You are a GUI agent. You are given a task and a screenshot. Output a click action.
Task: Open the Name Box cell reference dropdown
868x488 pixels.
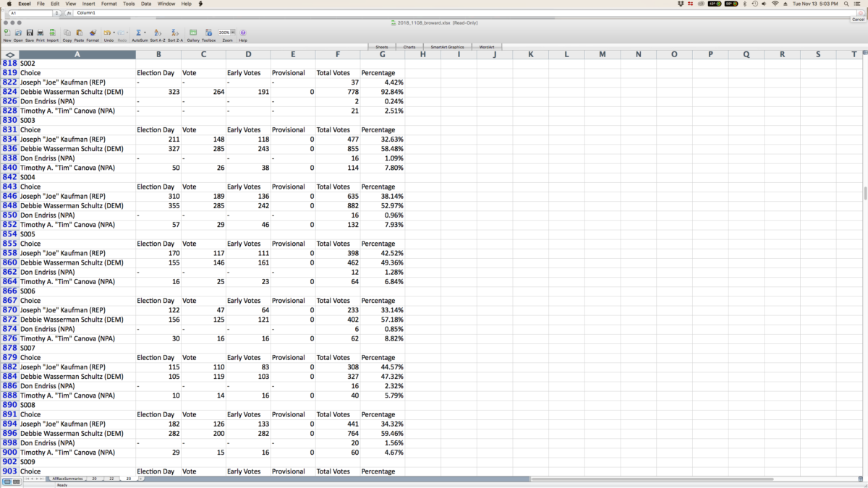(57, 13)
